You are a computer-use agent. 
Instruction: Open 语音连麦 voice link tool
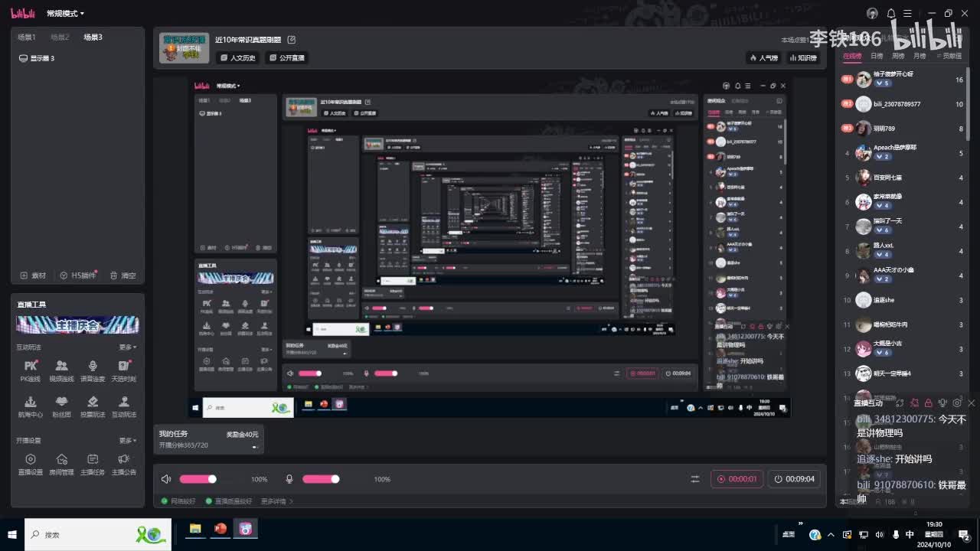[93, 371]
